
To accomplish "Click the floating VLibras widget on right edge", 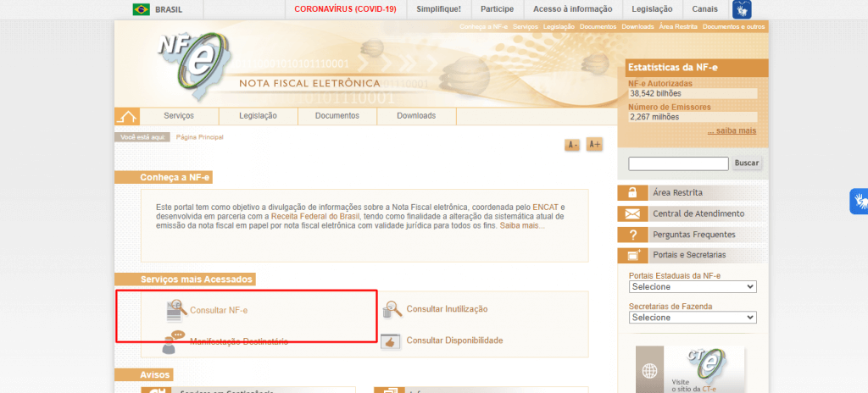I will pos(860,202).
